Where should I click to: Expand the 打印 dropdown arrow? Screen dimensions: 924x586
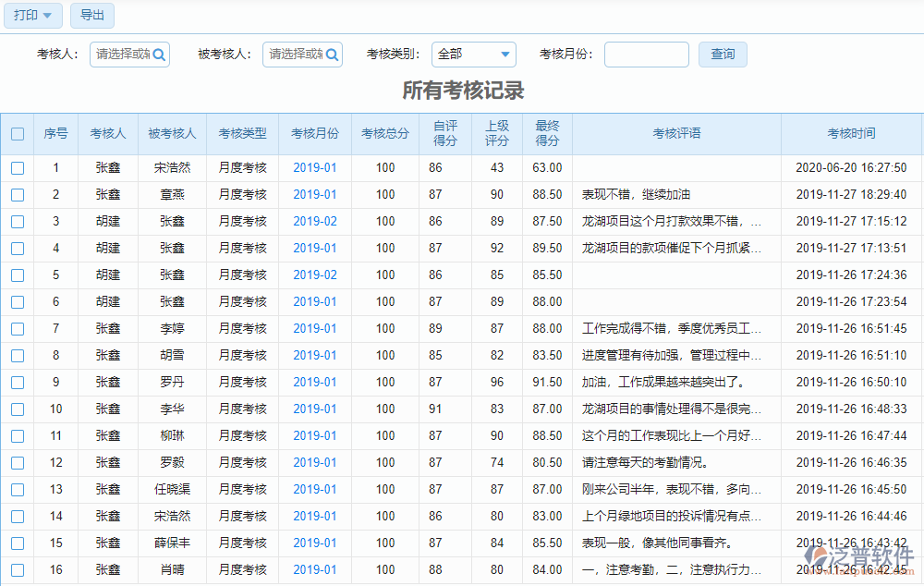coord(50,16)
